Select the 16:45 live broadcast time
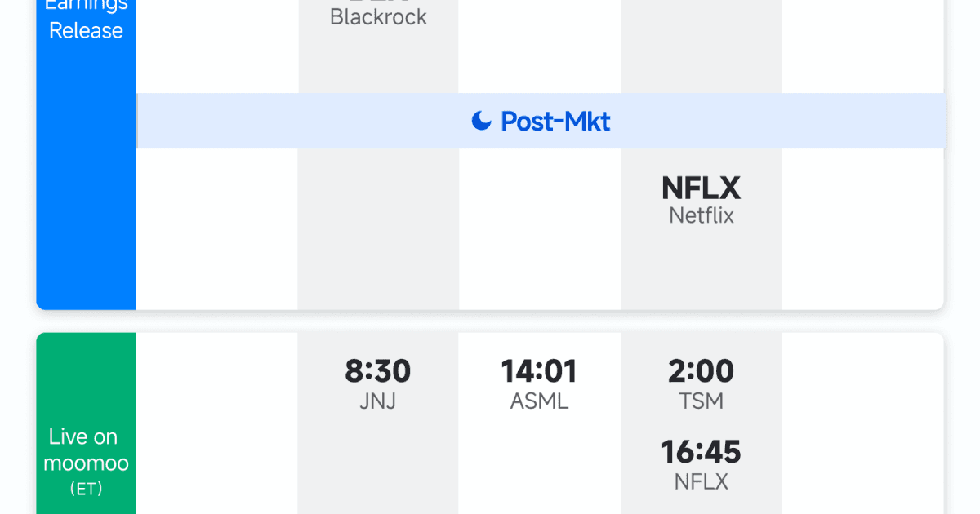980x514 pixels. point(701,452)
